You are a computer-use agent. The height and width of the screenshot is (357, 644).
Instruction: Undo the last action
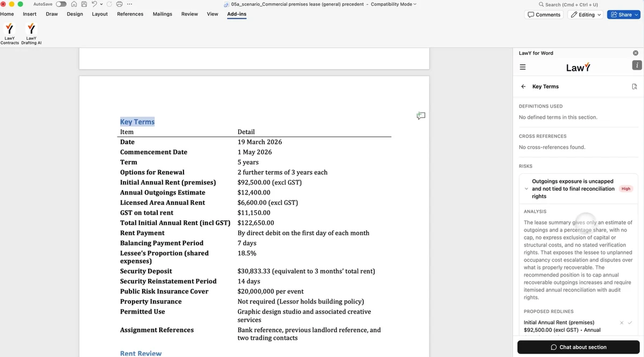click(x=93, y=4)
